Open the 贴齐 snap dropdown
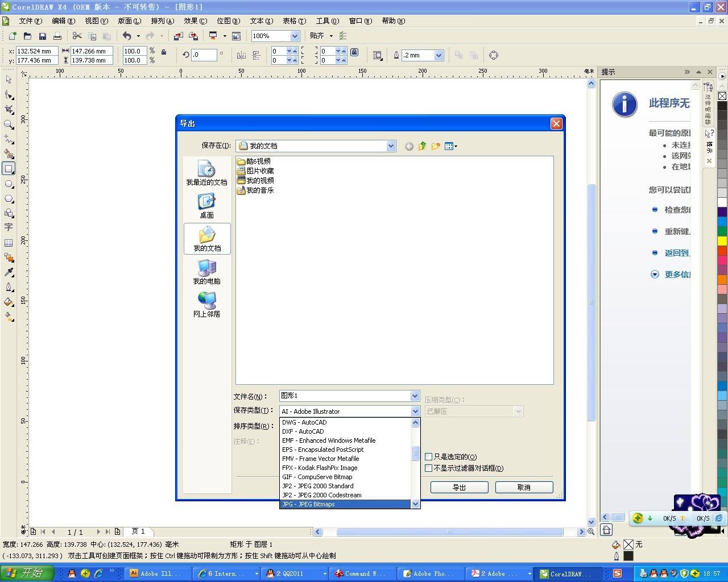This screenshot has height=582, width=728. click(x=331, y=36)
